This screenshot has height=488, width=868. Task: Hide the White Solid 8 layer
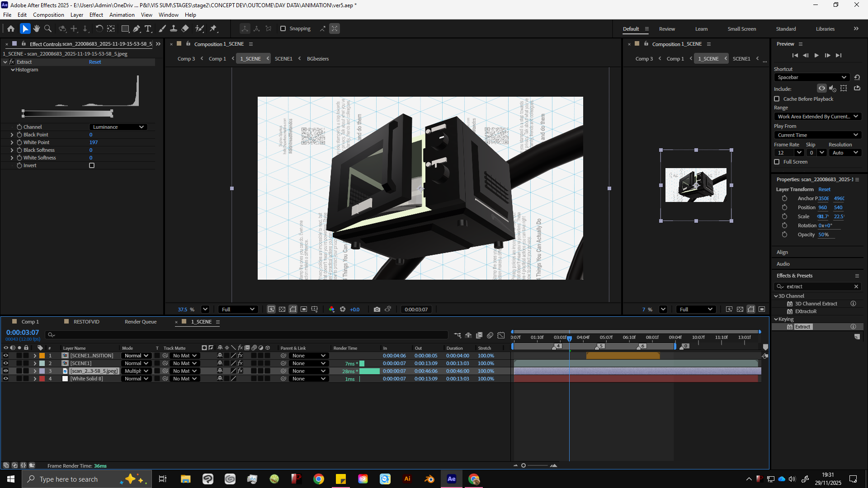coord(6,379)
